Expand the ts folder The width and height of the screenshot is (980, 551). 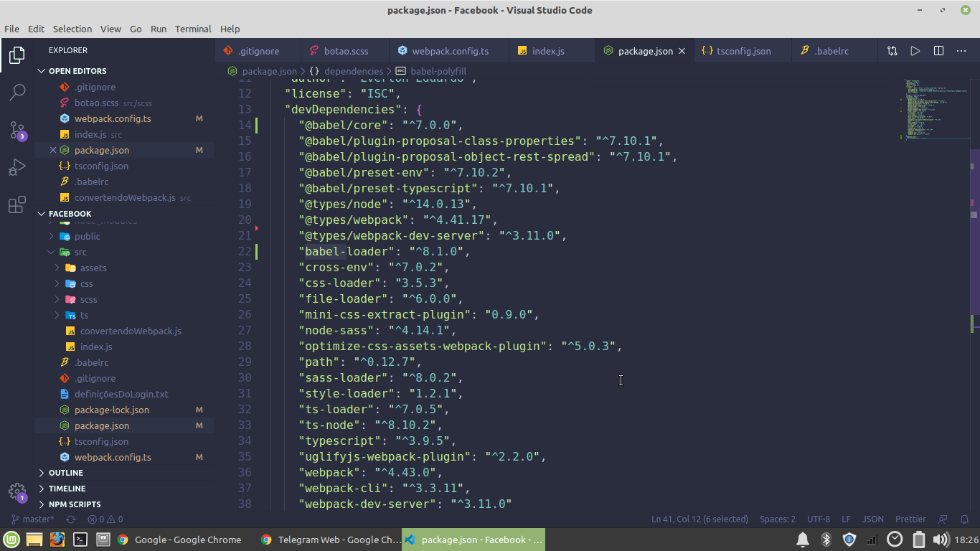click(x=124, y=315)
